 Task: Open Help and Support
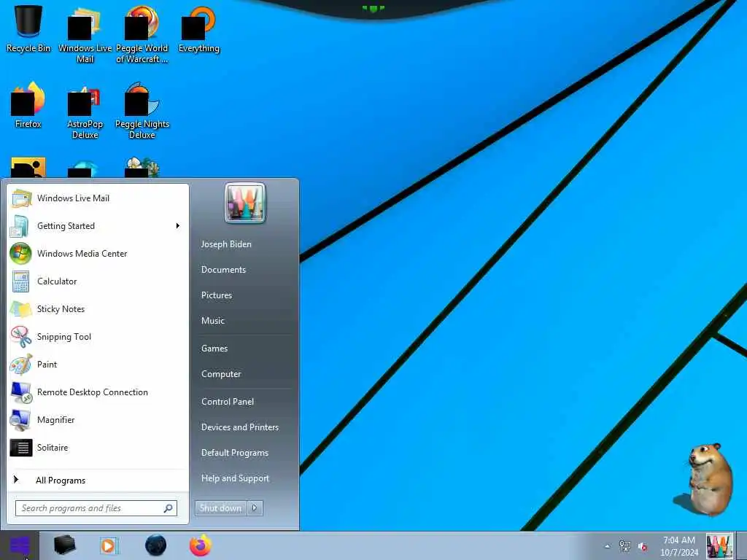[235, 478]
